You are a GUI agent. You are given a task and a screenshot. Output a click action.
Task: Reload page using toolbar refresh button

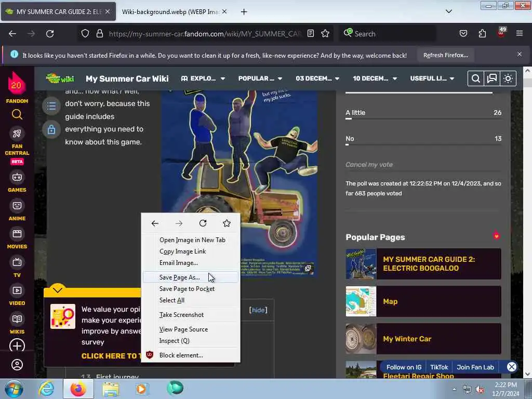50,33
